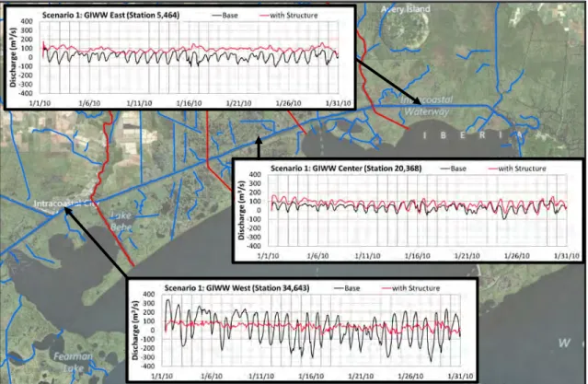The height and width of the screenshot is (384, 588).
Task: Select 'with Structure' legend entry in the GIWW West chart
Action: pos(410,288)
